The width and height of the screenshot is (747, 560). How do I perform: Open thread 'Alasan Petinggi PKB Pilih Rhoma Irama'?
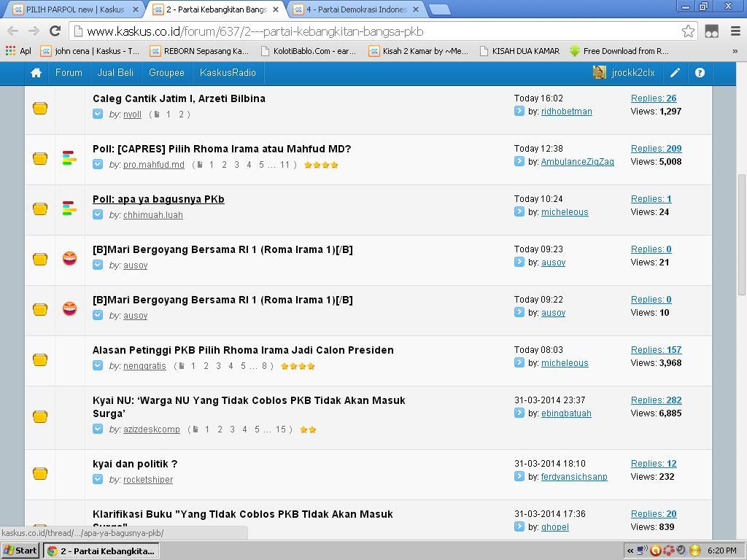pos(243,350)
